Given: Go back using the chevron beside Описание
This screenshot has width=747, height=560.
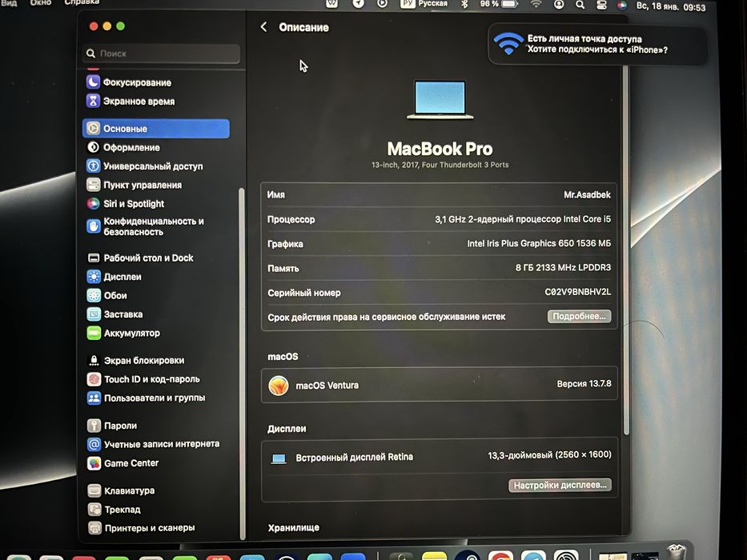Looking at the screenshot, I should point(264,27).
